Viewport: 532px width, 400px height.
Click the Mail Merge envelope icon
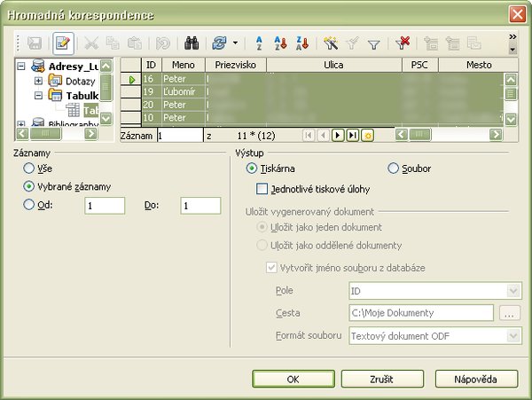point(474,43)
